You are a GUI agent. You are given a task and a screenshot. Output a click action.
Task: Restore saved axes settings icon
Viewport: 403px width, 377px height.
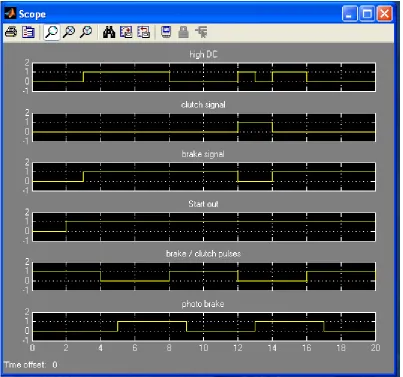tap(144, 32)
